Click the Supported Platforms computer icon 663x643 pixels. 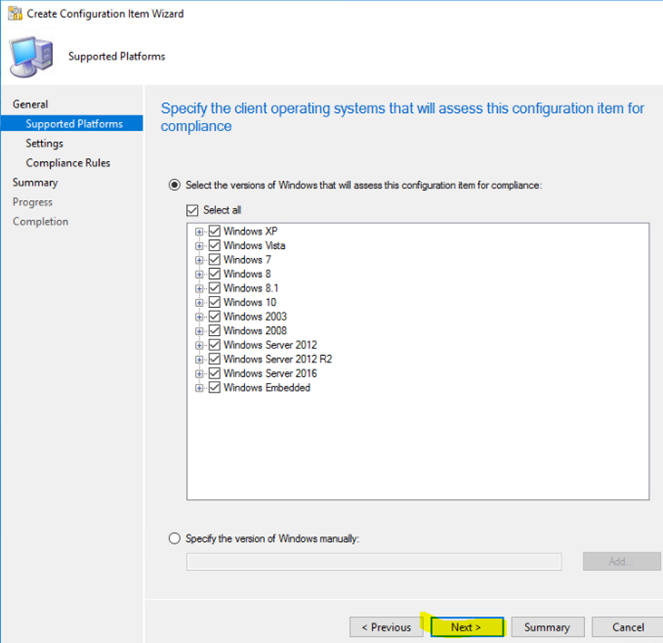point(32,57)
